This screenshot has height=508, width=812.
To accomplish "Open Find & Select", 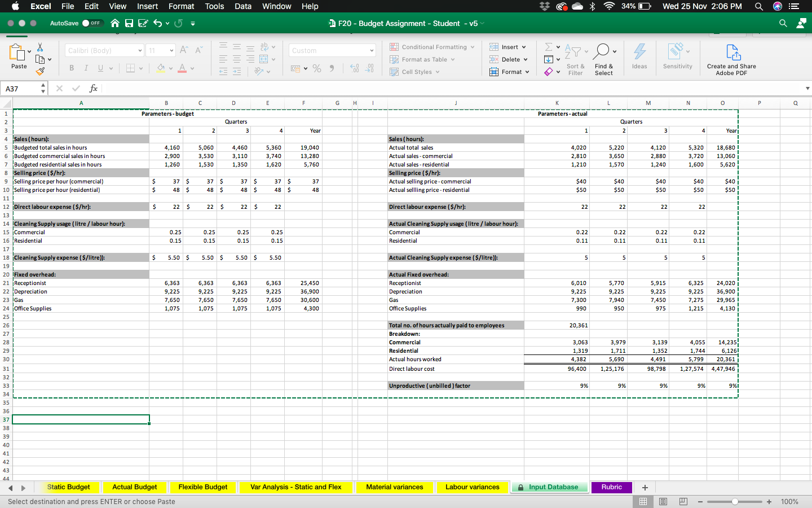I will pos(603,56).
